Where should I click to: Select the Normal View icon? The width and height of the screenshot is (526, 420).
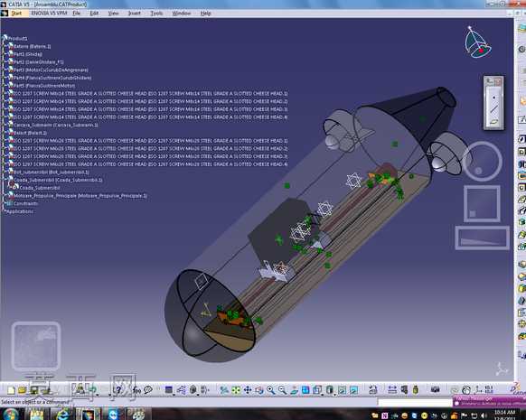(295, 390)
